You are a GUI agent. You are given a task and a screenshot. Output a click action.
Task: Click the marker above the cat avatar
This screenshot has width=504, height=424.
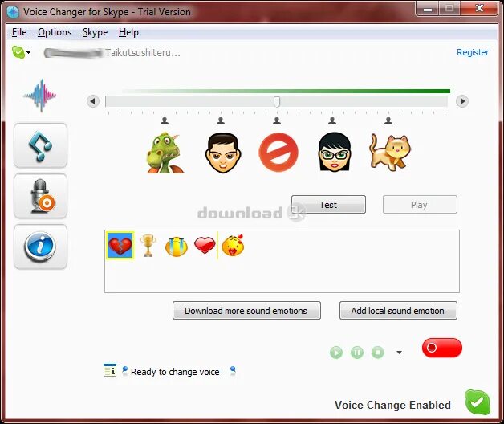click(x=388, y=121)
